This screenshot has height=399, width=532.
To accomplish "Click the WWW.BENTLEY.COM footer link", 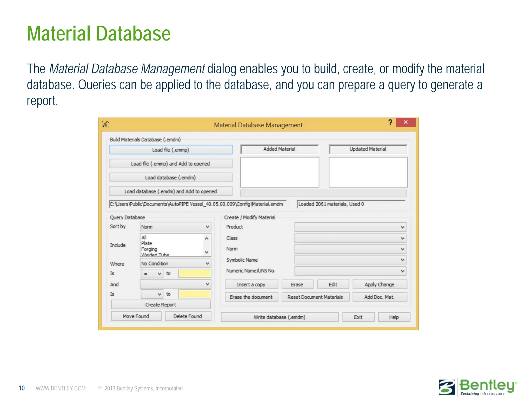I will tap(61, 388).
